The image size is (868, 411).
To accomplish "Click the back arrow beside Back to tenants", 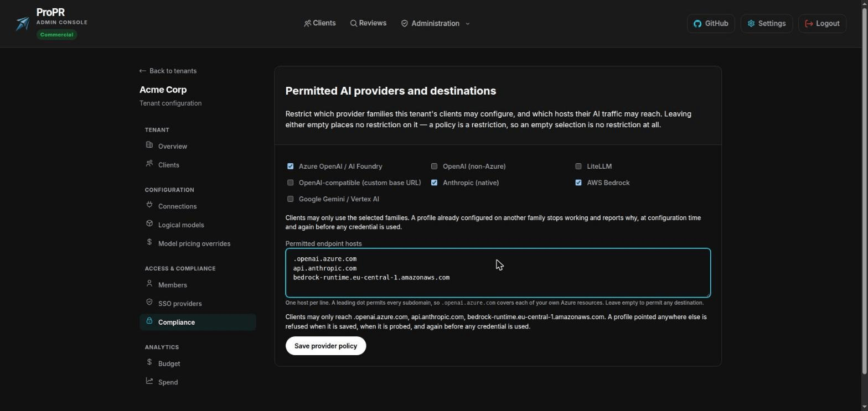I will (x=143, y=71).
